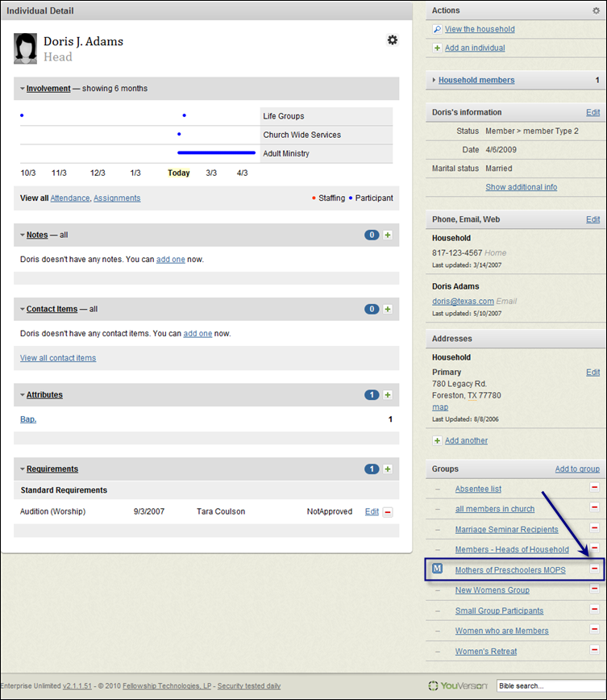Viewport: 607px width, 700px height.
Task: Remove Mothers of Preschoolers MOPS group membership
Action: coord(594,569)
